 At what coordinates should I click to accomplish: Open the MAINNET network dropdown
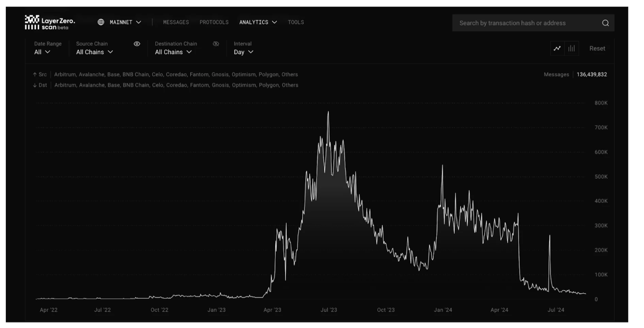click(125, 22)
